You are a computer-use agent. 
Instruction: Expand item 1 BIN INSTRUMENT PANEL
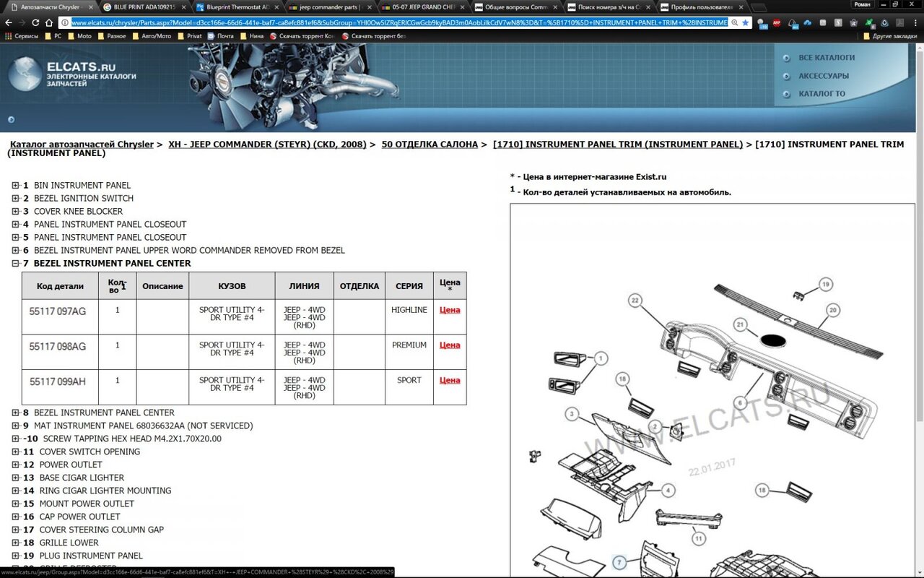[15, 186]
